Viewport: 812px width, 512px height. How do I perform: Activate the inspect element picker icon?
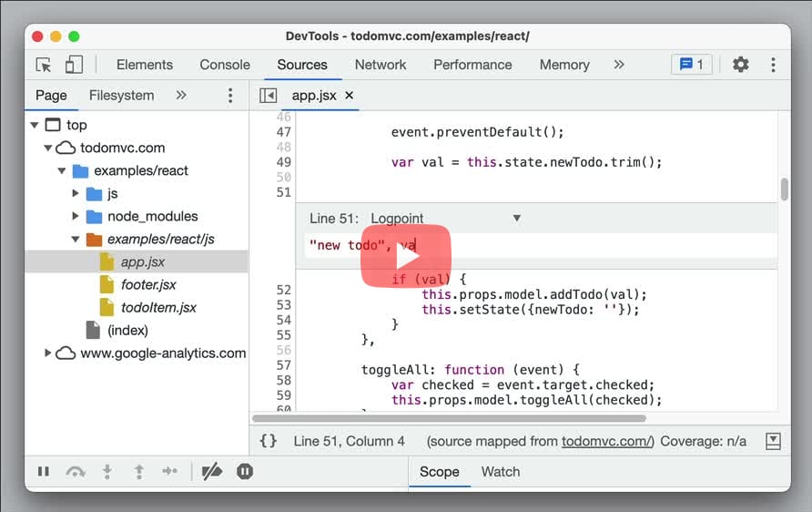44,65
